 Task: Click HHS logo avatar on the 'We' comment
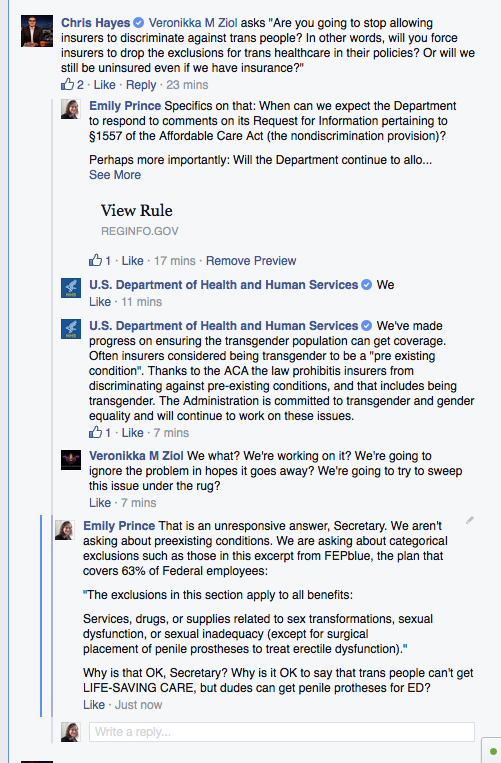pos(71,288)
